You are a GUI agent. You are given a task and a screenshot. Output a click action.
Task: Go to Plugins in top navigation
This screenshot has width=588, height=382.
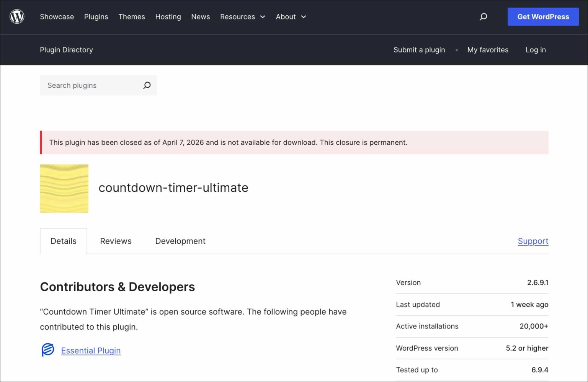pos(96,16)
